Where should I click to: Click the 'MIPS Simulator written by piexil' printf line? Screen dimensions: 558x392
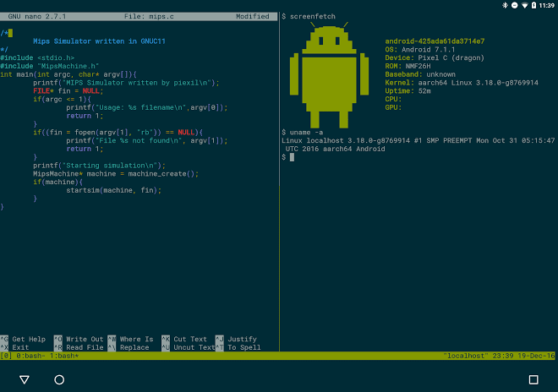point(126,83)
